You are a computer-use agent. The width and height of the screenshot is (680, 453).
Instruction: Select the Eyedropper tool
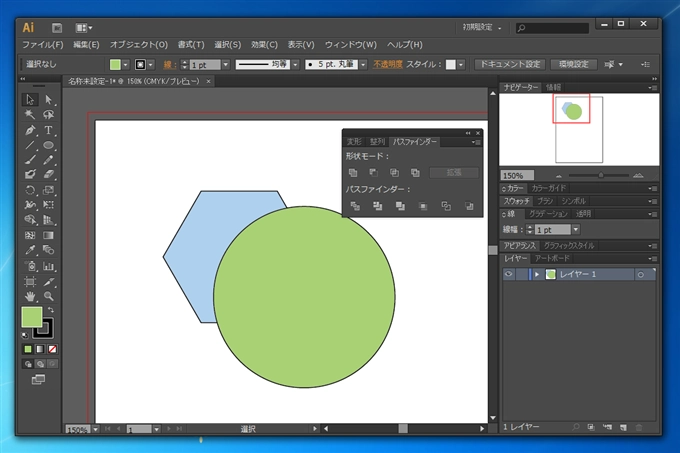pos(29,250)
